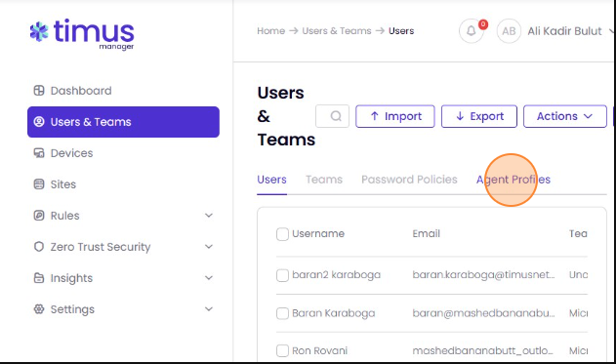Click the timus manager logo

pyautogui.click(x=82, y=34)
